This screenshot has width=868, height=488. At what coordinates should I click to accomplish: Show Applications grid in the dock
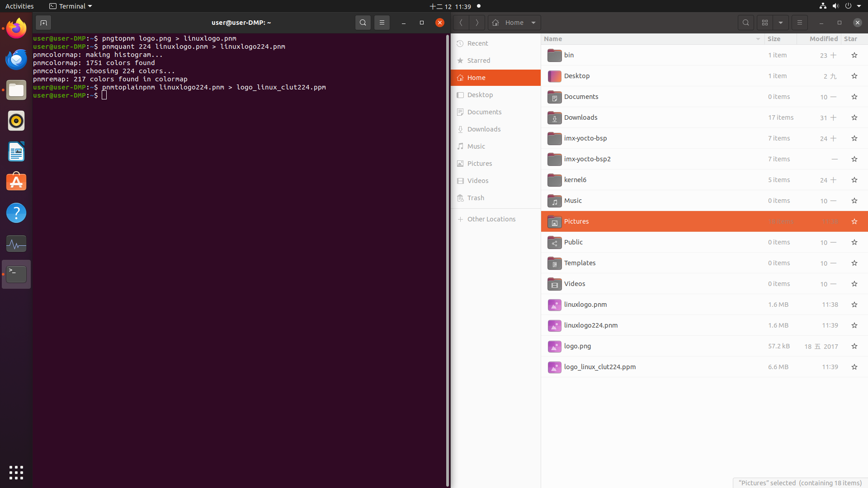tap(16, 473)
